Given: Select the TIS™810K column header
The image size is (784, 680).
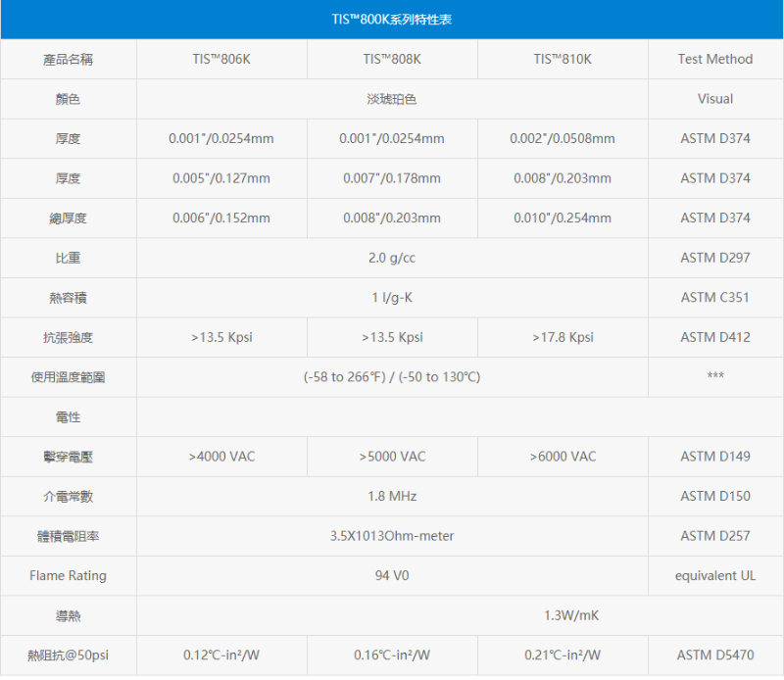Looking at the screenshot, I should point(562,59).
